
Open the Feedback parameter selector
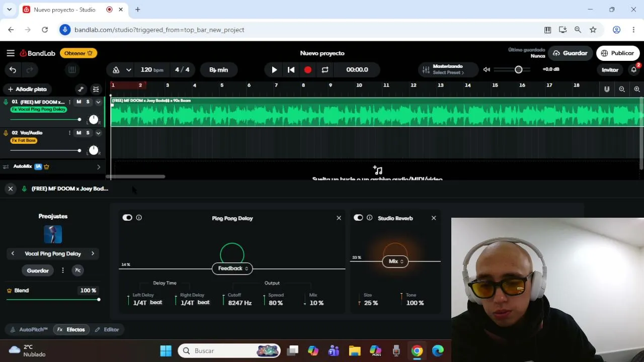(232, 268)
